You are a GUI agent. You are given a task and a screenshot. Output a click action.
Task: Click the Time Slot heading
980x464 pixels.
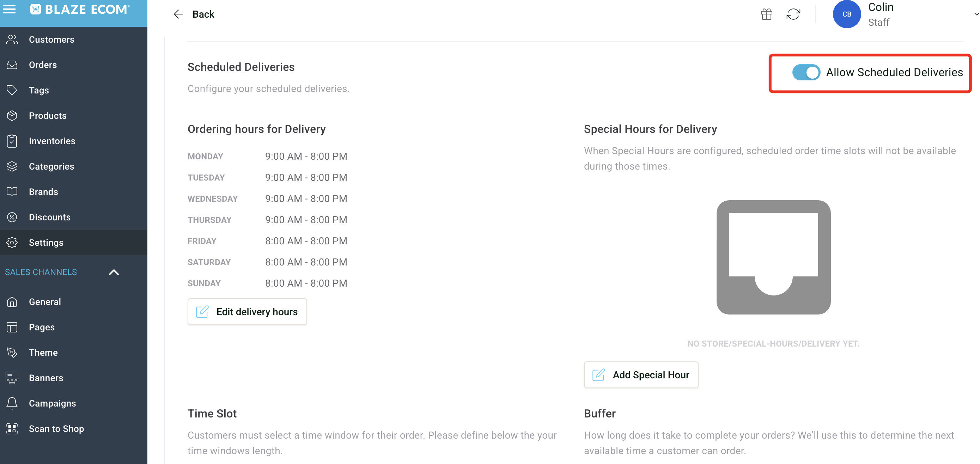(212, 414)
